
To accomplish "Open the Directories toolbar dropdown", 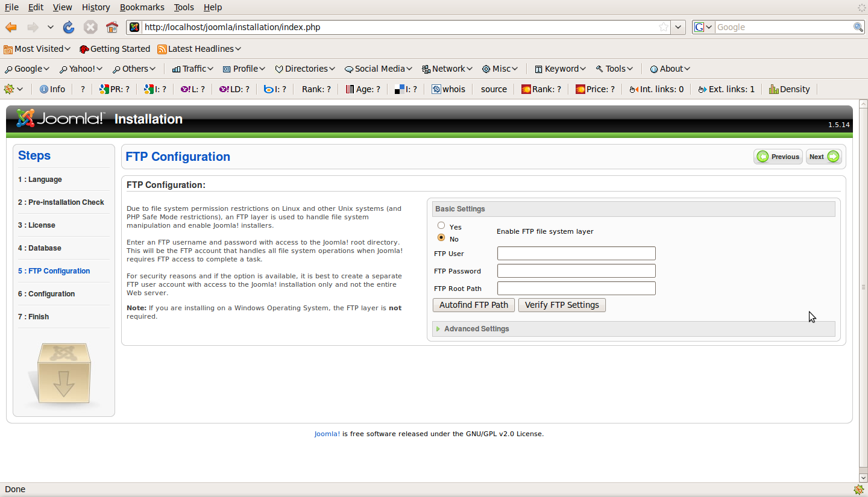I will [x=305, y=69].
